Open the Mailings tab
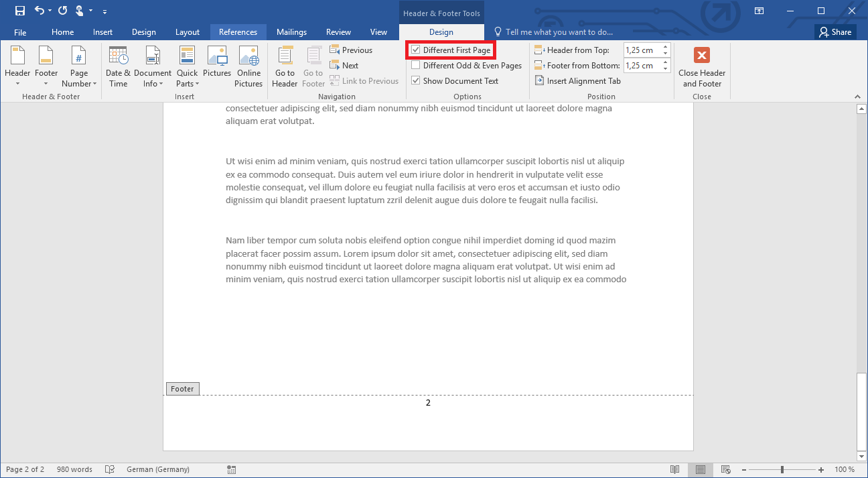 coord(291,32)
